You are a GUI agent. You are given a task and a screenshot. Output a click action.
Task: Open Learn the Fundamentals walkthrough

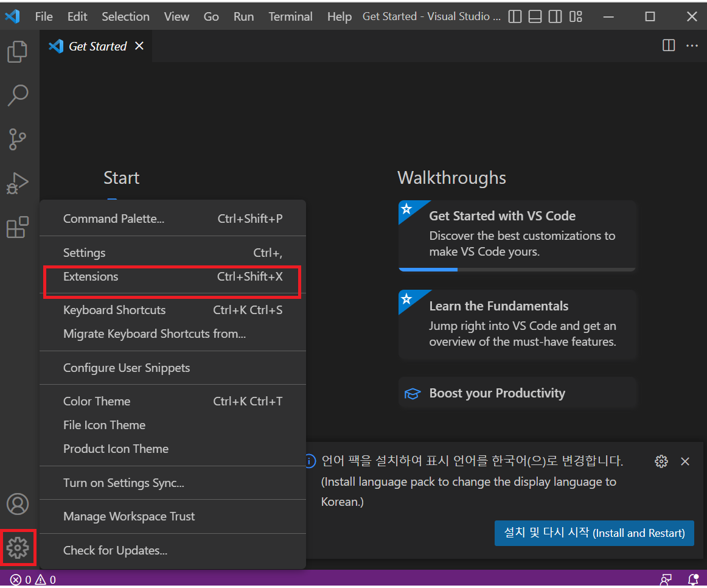[x=517, y=325]
